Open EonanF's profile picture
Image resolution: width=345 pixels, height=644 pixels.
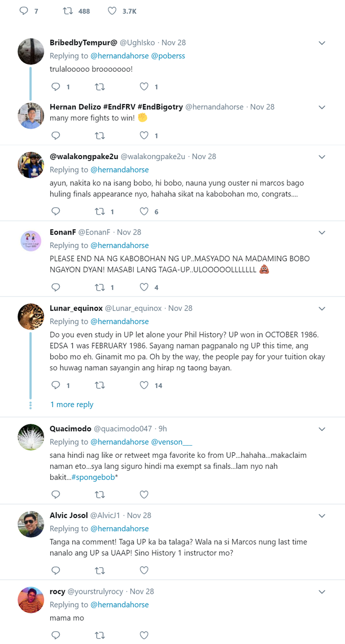30,241
